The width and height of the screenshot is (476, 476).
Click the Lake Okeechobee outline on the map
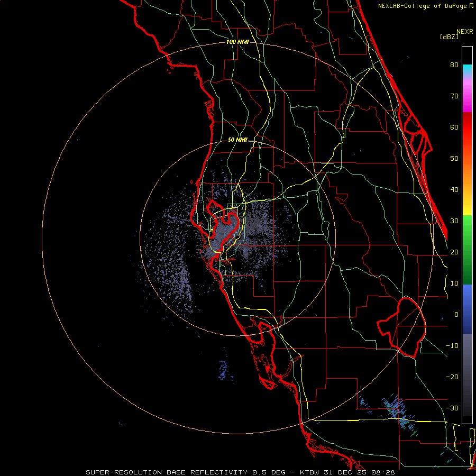(x=401, y=327)
